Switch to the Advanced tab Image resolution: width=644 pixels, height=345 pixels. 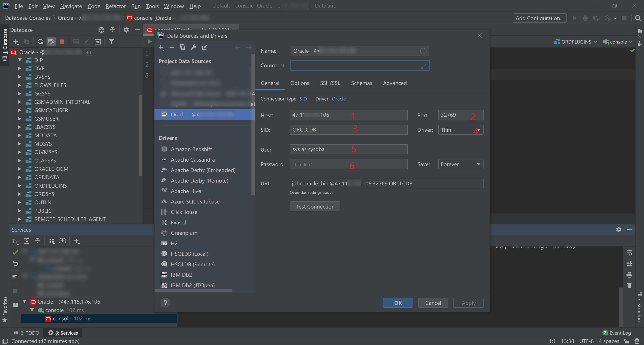395,83
